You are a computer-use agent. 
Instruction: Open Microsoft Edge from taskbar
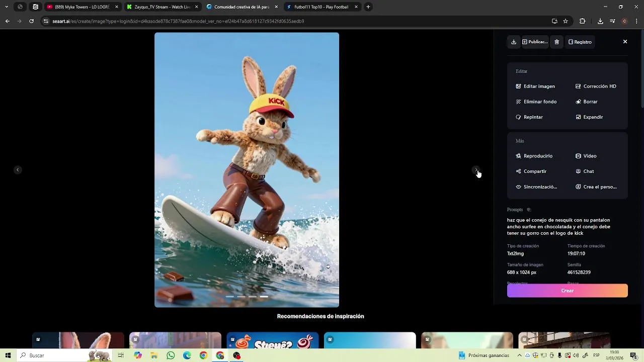[x=187, y=355]
